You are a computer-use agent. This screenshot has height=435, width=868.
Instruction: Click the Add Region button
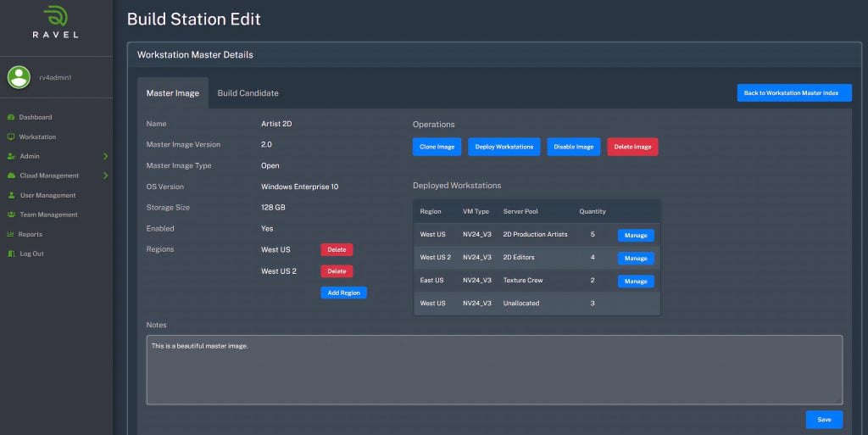pos(343,293)
